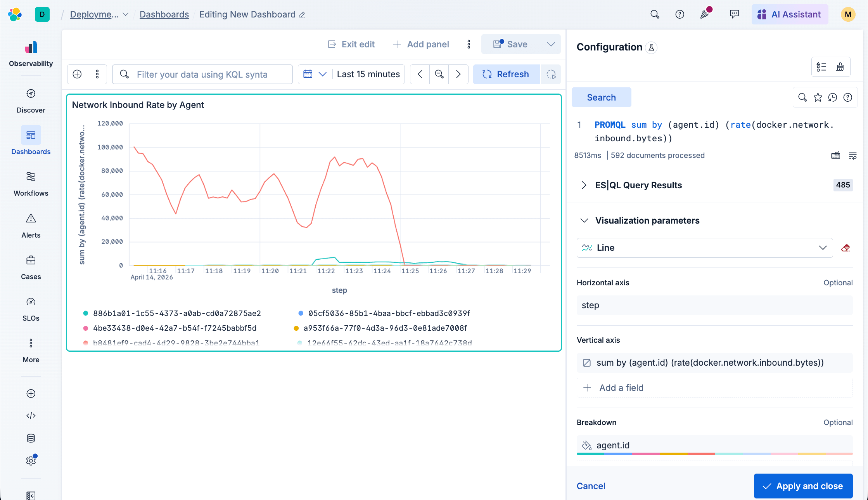Open the Line chart type dropdown
This screenshot has height=500, width=868.
pyautogui.click(x=823, y=248)
